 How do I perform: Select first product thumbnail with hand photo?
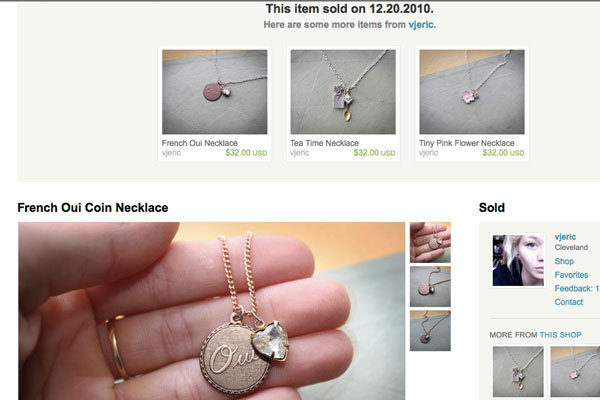point(430,242)
